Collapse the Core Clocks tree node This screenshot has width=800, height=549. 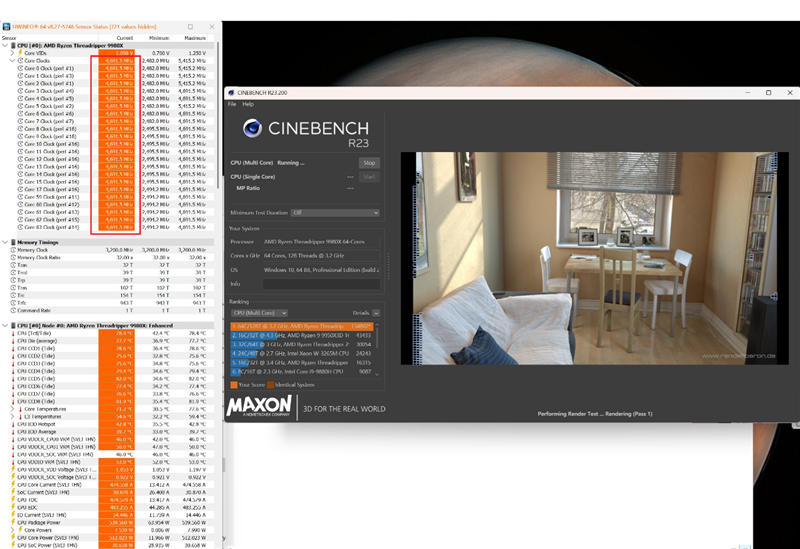coord(13,60)
